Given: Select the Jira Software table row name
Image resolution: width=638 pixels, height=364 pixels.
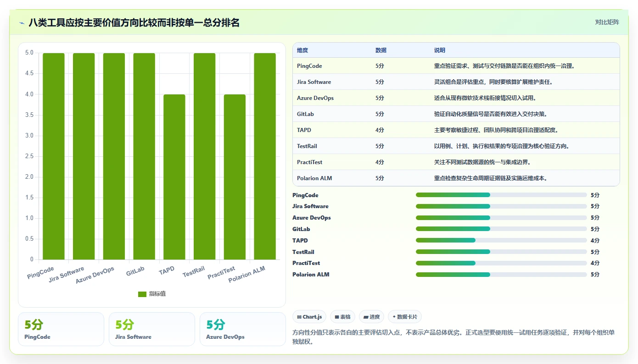Looking at the screenshot, I should 314,82.
